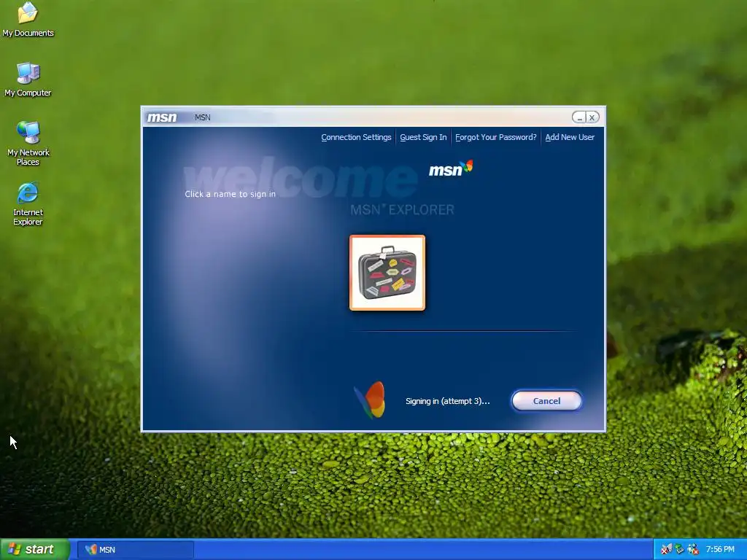
Task: Click 'Click a name to sign in' text
Action: point(230,194)
